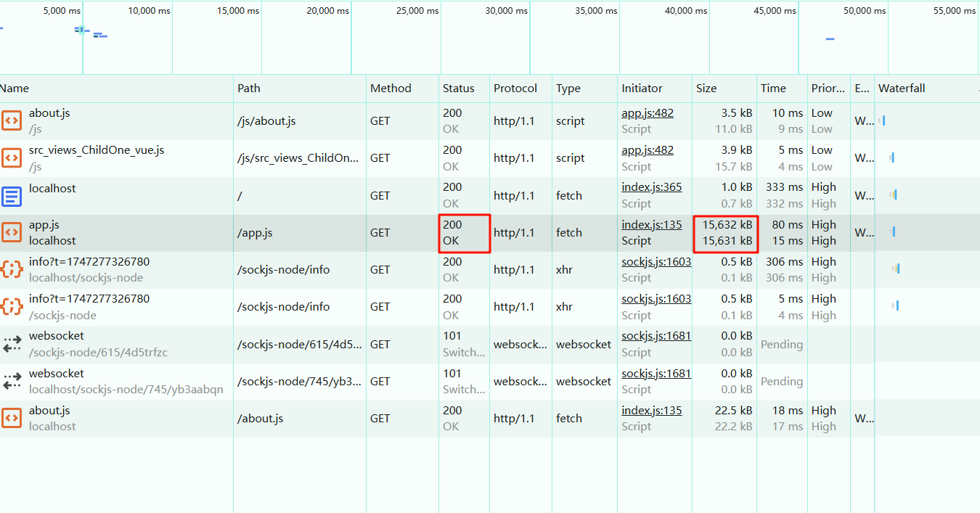Open index.js:135 initiator link in app.js row

click(651, 225)
